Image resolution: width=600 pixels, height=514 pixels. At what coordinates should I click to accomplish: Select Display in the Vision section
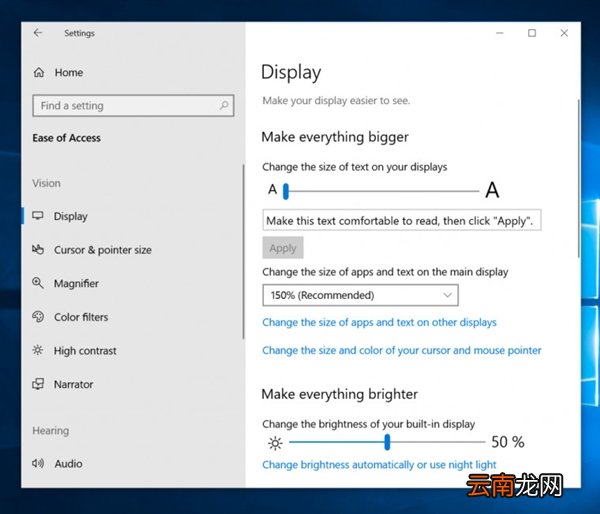click(132, 216)
